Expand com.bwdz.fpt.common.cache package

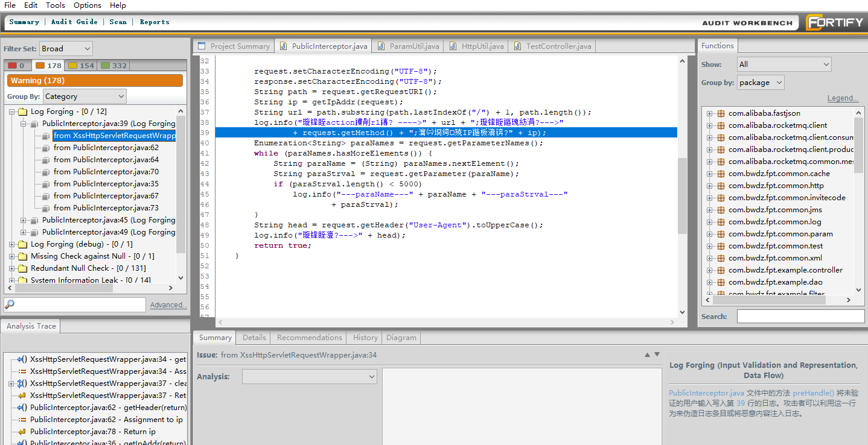coord(710,174)
